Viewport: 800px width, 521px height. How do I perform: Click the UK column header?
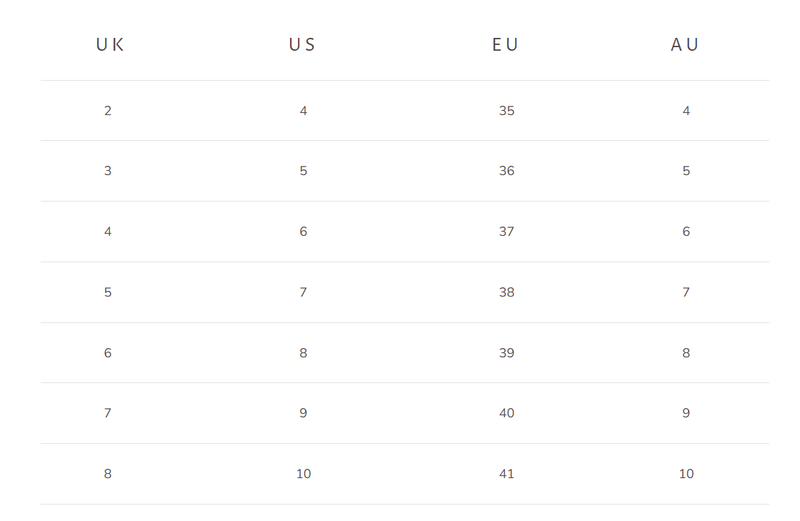[x=110, y=45]
